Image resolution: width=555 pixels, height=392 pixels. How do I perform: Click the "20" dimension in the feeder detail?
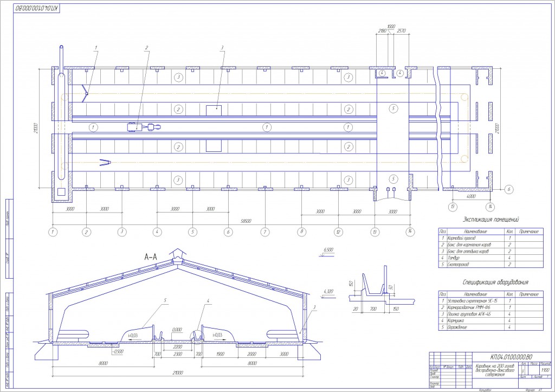[x=356, y=309]
